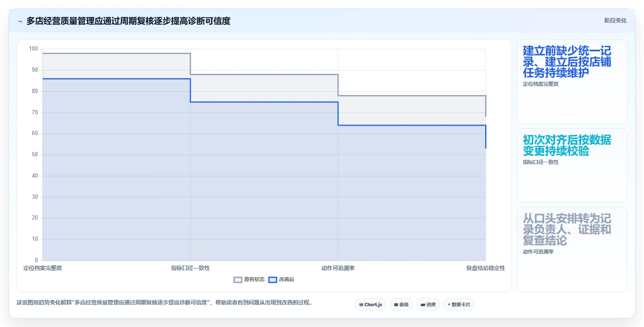The height and width of the screenshot is (327, 644).
Task: Select the 表格 chip
Action: 401,304
